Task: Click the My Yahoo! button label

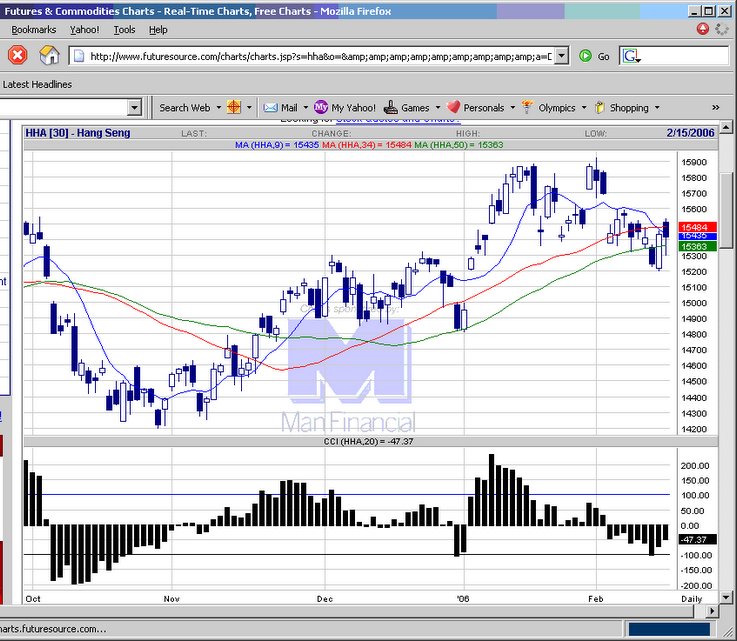Action: [x=353, y=108]
